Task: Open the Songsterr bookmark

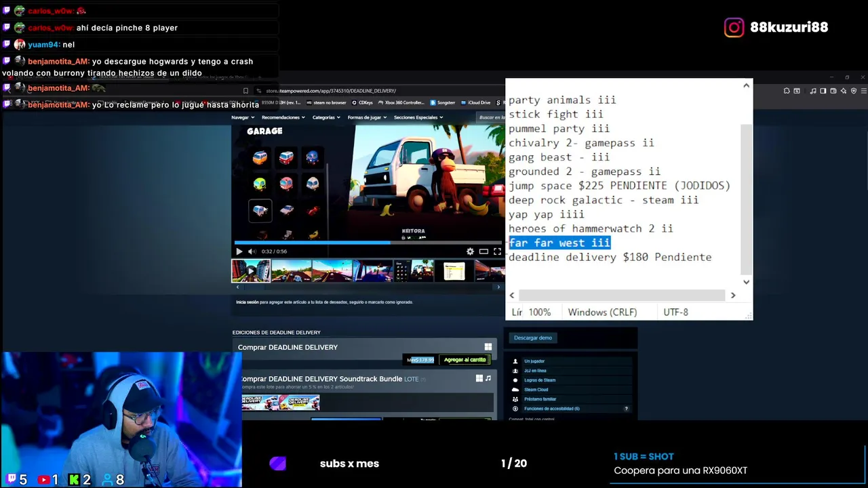Action: pyautogui.click(x=443, y=103)
